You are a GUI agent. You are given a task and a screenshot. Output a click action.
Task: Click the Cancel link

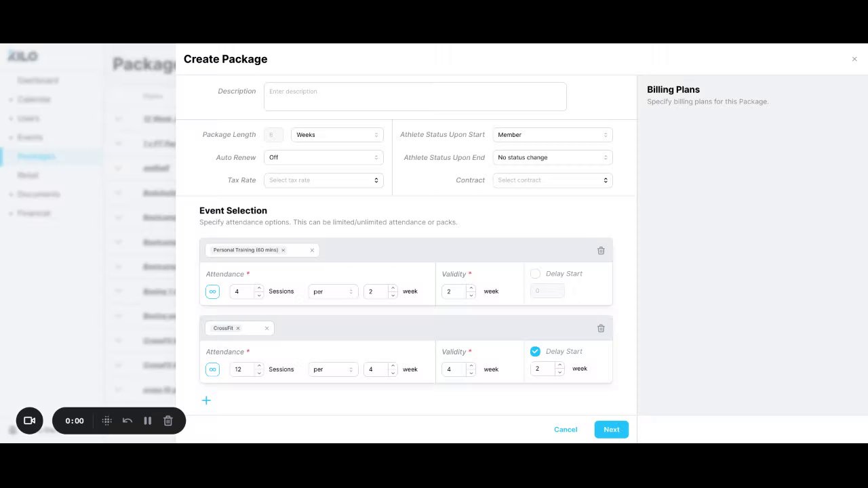(566, 430)
